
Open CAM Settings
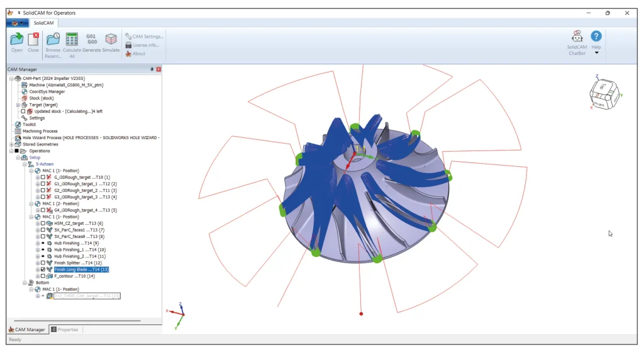[x=144, y=37]
